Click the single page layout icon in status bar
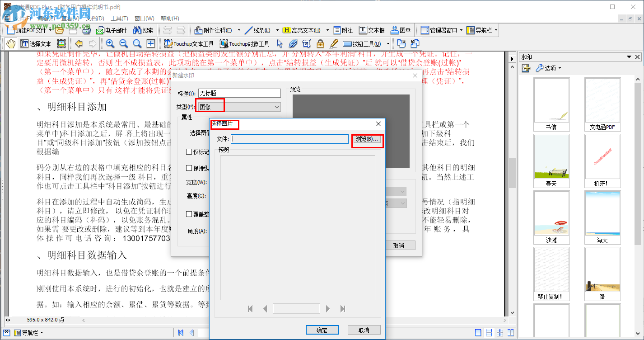 click(x=478, y=333)
